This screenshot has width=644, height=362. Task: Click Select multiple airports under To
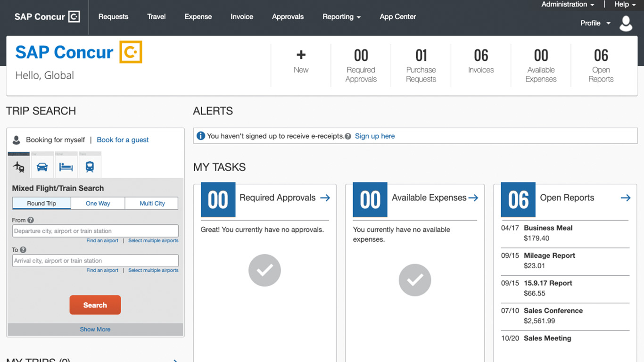(153, 271)
